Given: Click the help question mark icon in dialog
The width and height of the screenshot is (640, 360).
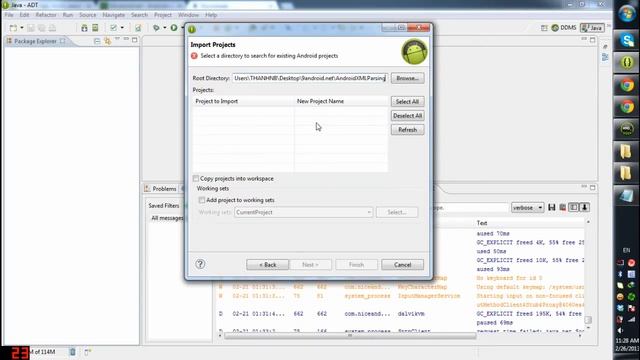Looking at the screenshot, I should [x=200, y=264].
